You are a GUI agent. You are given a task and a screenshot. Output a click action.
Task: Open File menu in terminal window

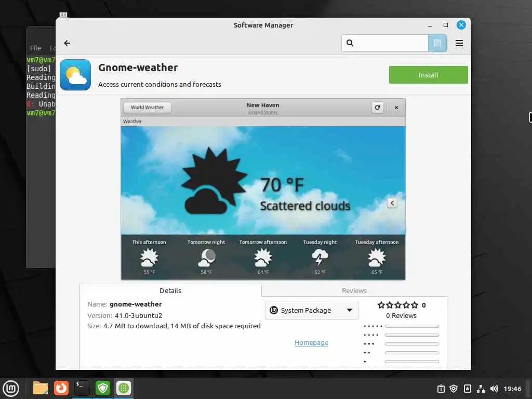click(35, 48)
